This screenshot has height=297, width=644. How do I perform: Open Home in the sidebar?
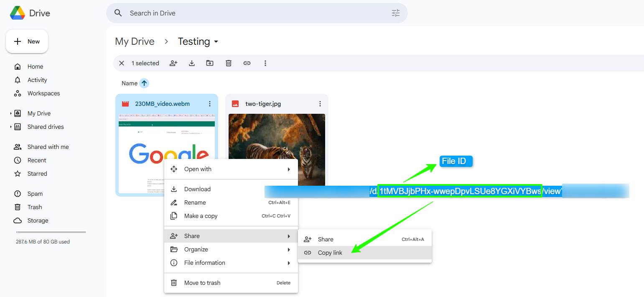point(35,67)
